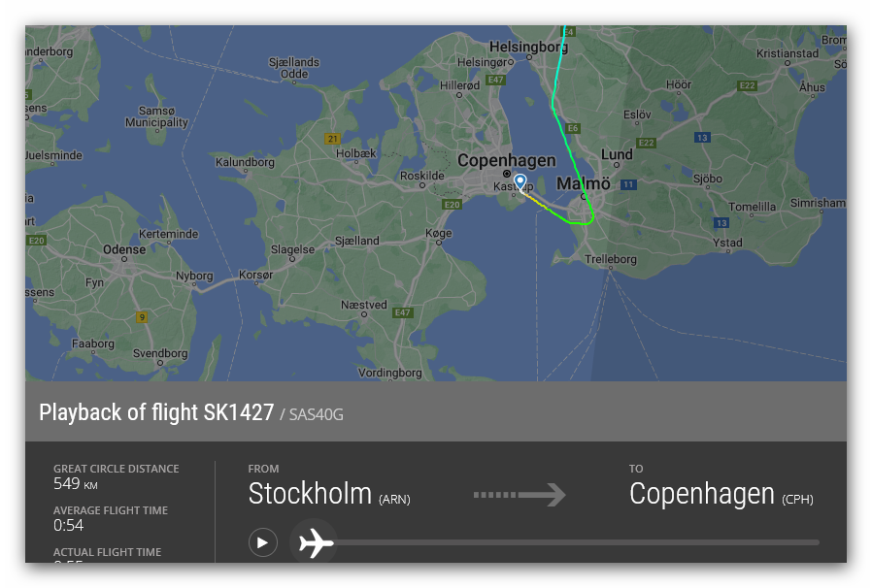Click the dashed arrow between the two cities

click(520, 495)
